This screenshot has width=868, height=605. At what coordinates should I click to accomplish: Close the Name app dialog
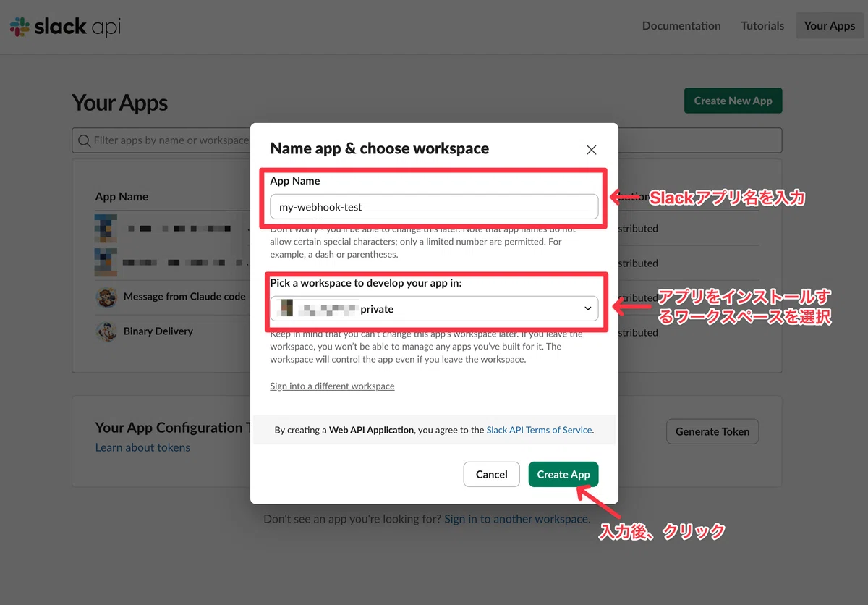pos(591,150)
